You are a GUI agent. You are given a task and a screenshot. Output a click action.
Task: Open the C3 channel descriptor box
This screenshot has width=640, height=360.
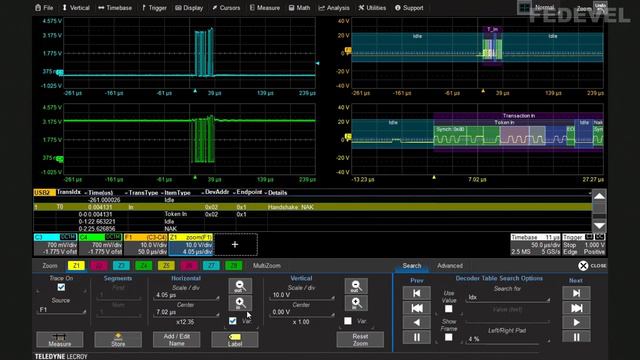(56, 244)
